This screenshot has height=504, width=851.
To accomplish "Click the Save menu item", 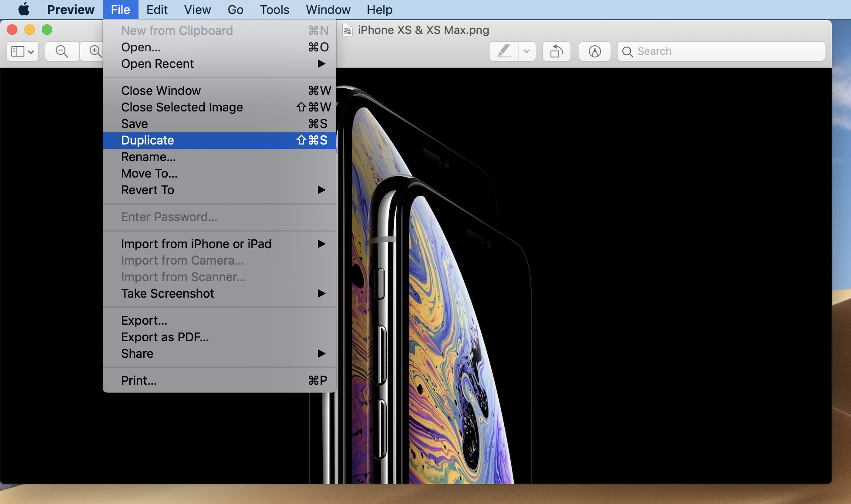I will (134, 124).
